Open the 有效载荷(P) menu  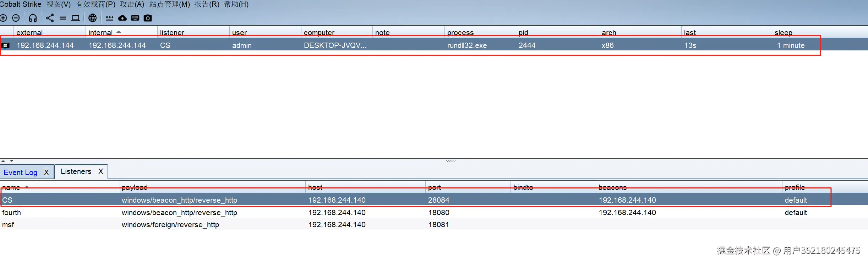click(96, 4)
